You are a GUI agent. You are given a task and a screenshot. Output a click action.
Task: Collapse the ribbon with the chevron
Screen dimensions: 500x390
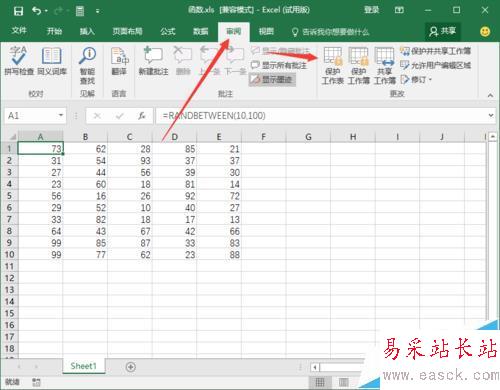(490, 95)
